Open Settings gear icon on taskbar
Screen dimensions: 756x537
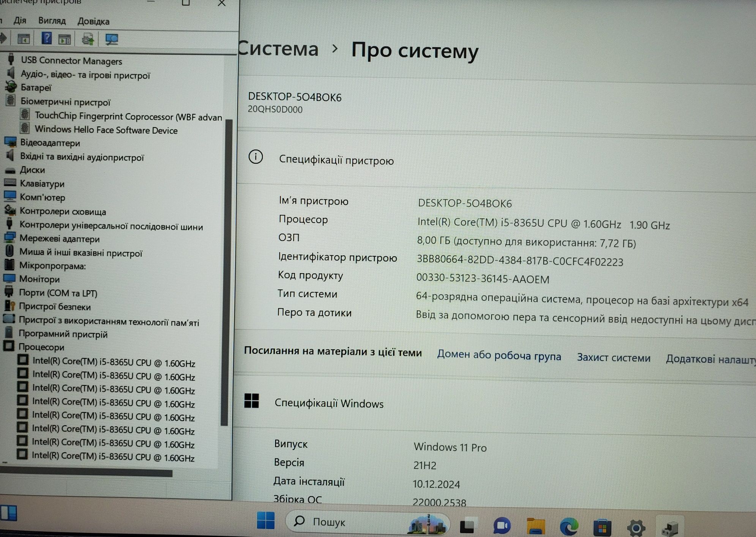tap(636, 528)
